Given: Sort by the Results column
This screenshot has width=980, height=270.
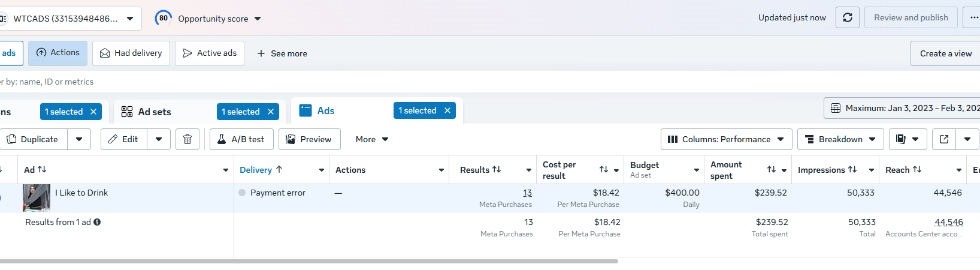Looking at the screenshot, I should pos(497,170).
